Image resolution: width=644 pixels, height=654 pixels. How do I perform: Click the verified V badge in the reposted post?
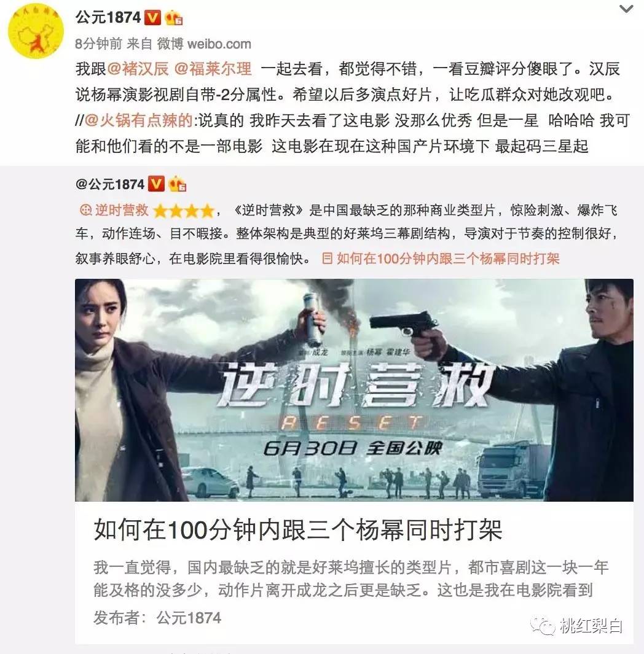tap(156, 184)
